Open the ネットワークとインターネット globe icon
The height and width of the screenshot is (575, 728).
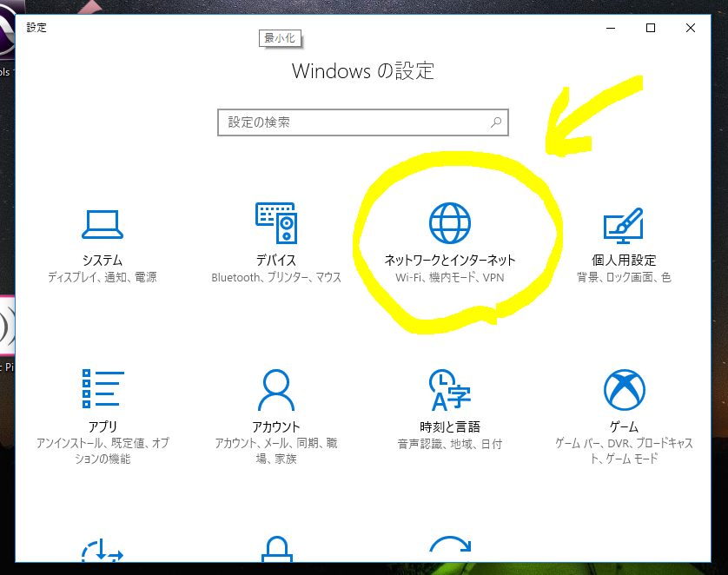pos(449,223)
